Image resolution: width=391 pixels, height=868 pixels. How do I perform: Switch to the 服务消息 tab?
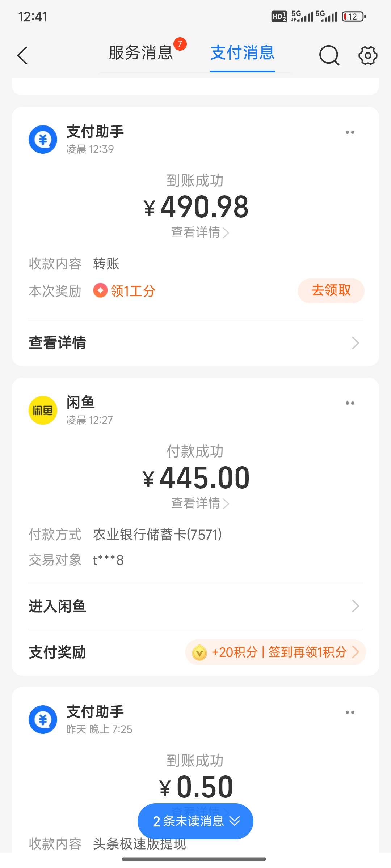click(x=141, y=53)
